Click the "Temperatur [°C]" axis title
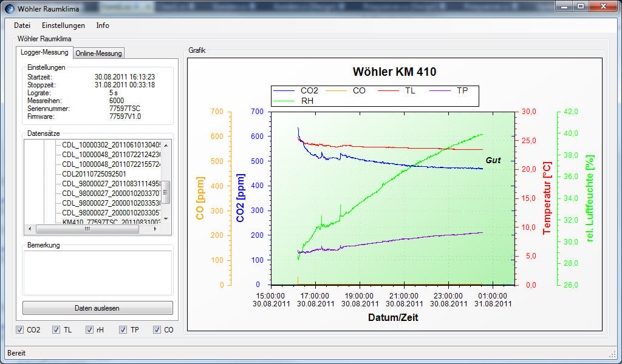Image resolution: width=622 pixels, height=364 pixels. click(x=547, y=198)
